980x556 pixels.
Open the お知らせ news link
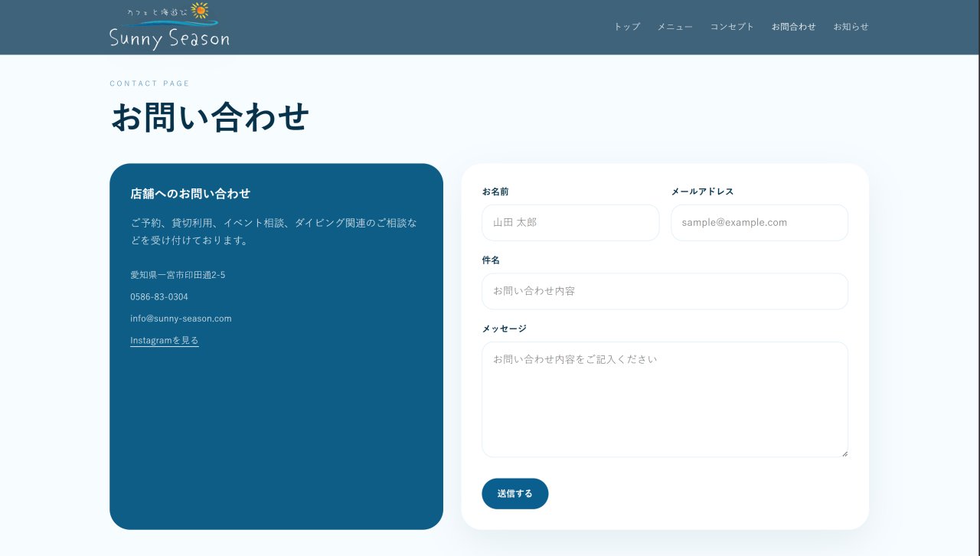(851, 27)
